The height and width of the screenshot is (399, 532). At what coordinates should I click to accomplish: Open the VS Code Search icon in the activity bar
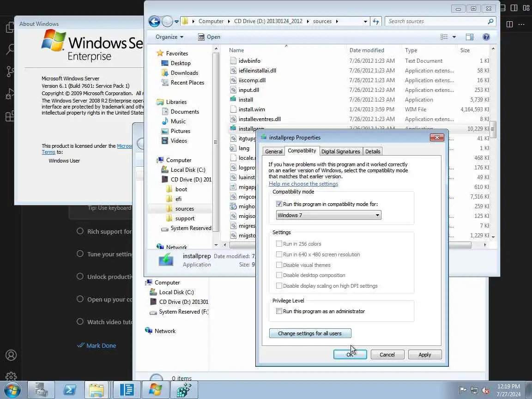[x=10, y=49]
